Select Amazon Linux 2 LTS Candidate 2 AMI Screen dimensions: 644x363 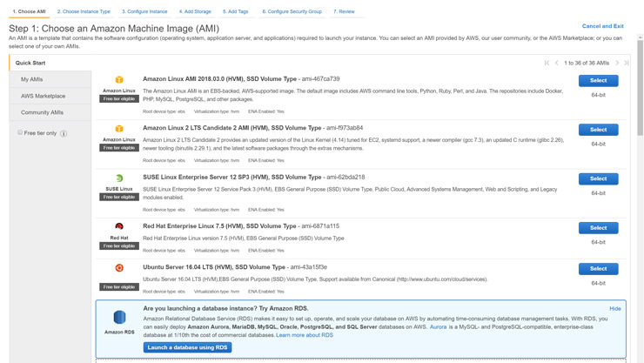tap(599, 130)
